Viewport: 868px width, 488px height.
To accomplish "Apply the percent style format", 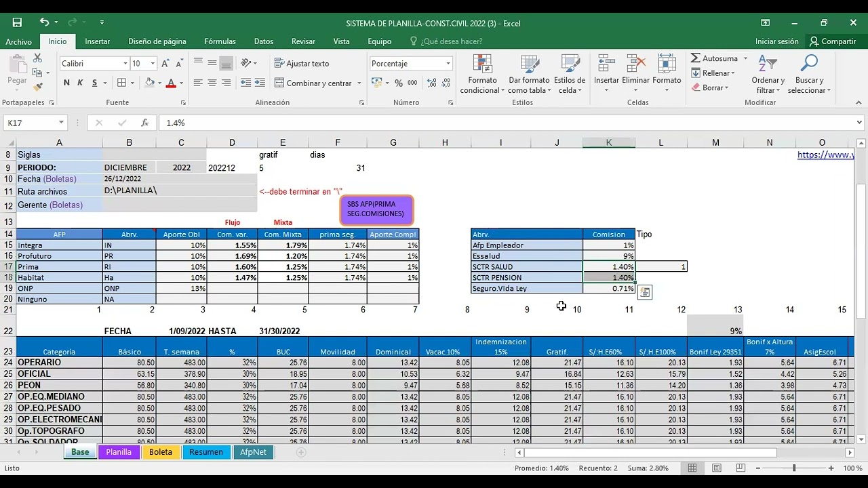I will [x=398, y=83].
